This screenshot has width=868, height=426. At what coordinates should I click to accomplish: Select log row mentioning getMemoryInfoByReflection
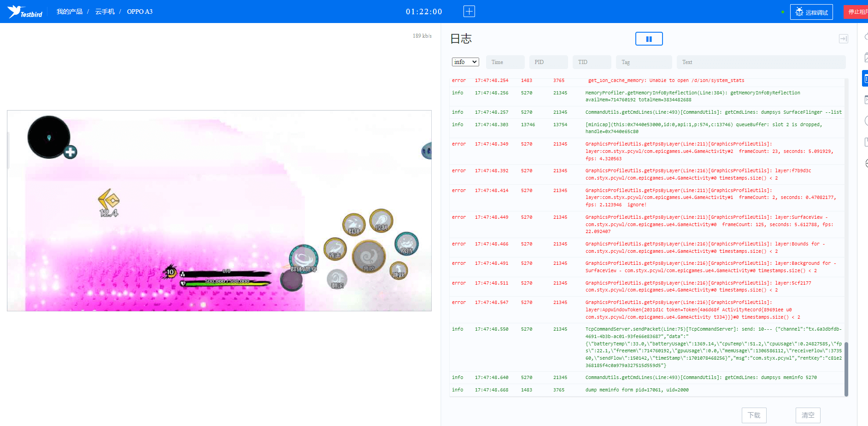[x=647, y=96]
